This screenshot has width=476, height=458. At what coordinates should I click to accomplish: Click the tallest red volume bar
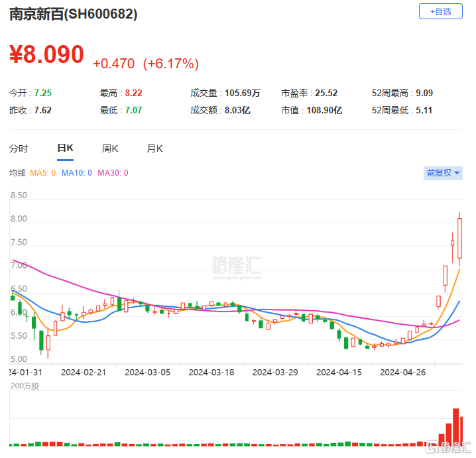[455, 427]
